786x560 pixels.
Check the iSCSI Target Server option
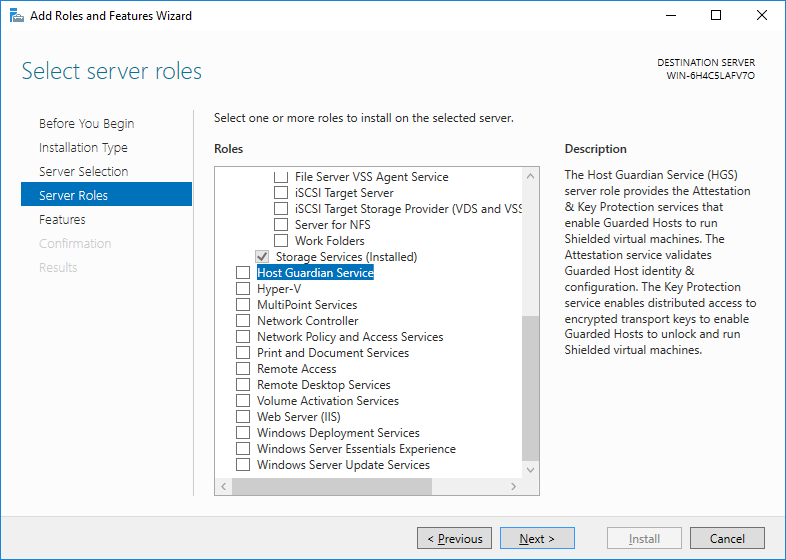click(281, 193)
